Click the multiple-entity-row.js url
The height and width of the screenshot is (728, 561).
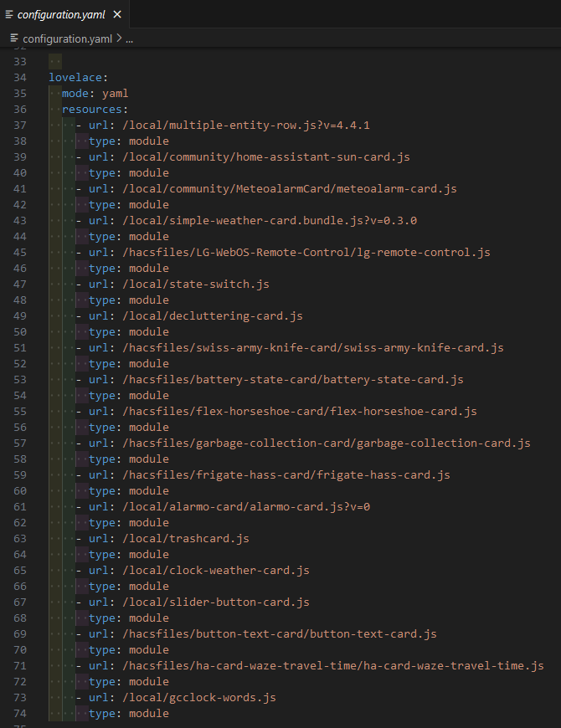coord(246,125)
